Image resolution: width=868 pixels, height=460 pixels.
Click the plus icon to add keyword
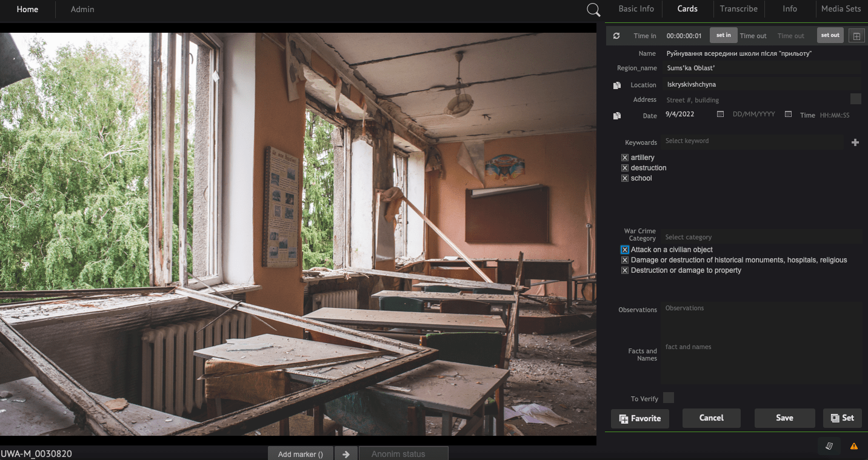[855, 142]
